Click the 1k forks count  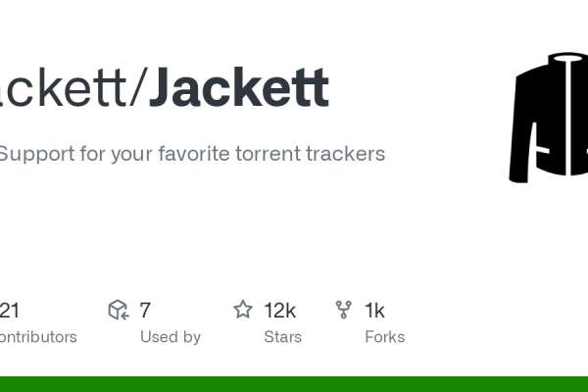(x=374, y=311)
